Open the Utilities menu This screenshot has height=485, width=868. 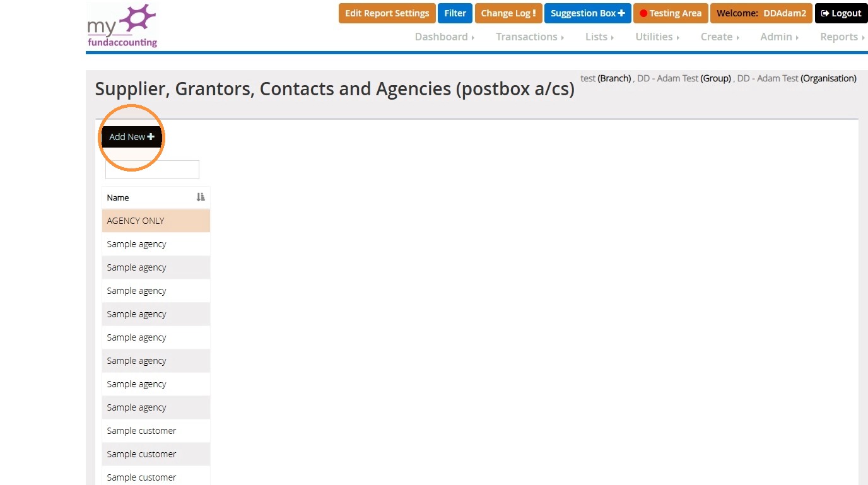click(x=657, y=37)
